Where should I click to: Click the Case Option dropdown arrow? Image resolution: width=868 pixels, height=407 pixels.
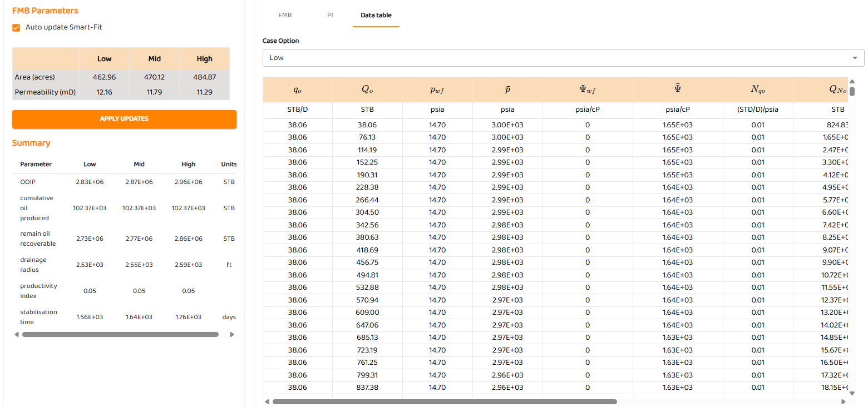point(855,58)
